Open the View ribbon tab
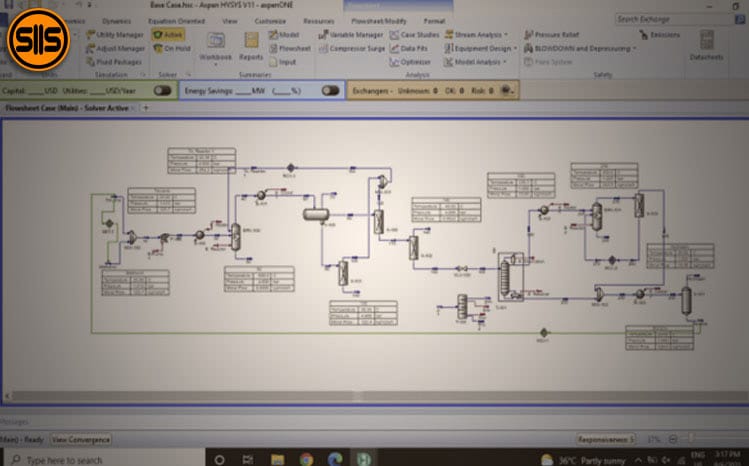749x466 pixels. point(230,21)
